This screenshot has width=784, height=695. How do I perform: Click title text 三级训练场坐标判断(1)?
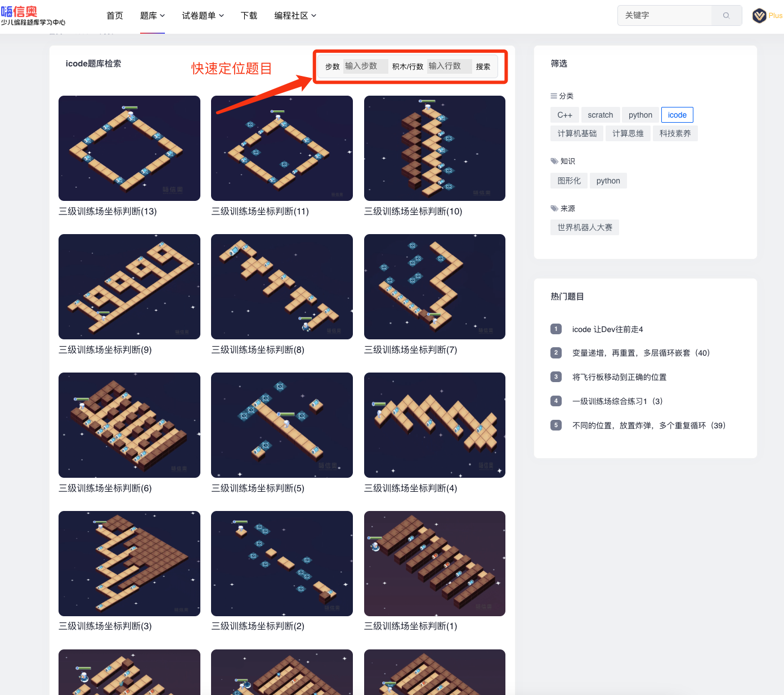(x=411, y=626)
